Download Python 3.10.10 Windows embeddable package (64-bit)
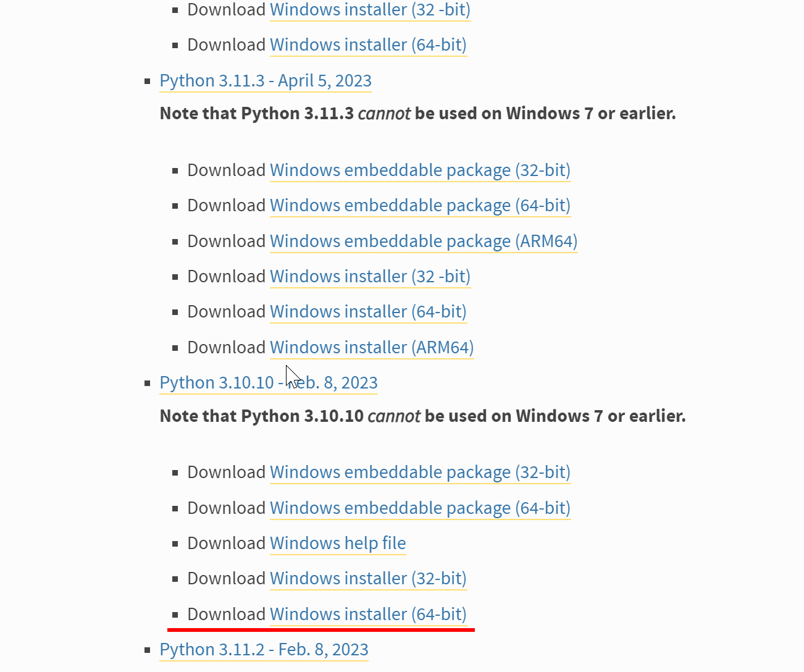Viewport: 804px width, 672px height. point(420,508)
